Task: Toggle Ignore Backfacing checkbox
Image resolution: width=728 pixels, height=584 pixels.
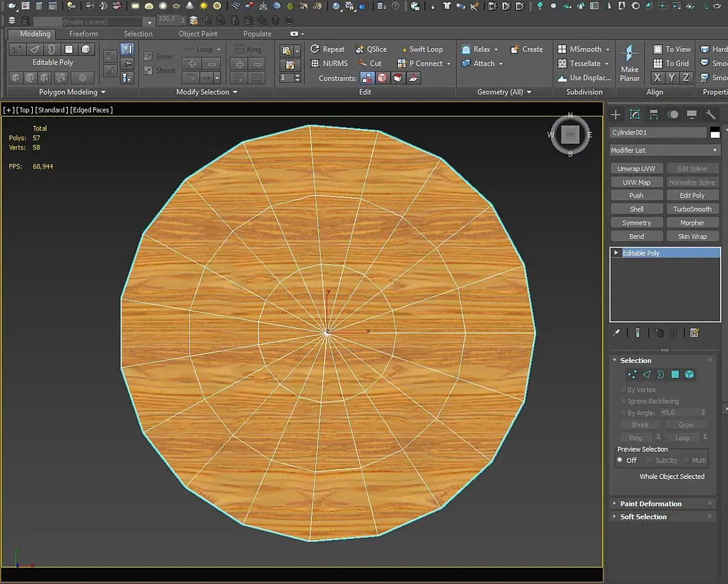Action: 623,401
